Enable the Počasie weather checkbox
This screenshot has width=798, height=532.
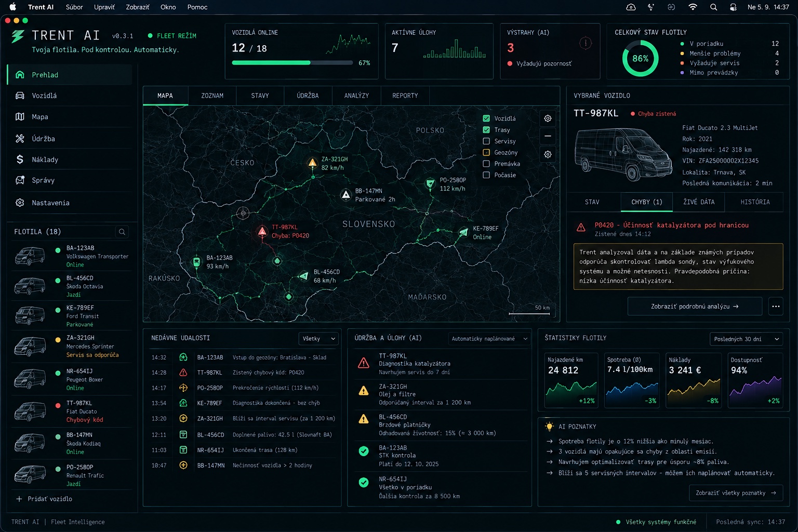(x=486, y=175)
